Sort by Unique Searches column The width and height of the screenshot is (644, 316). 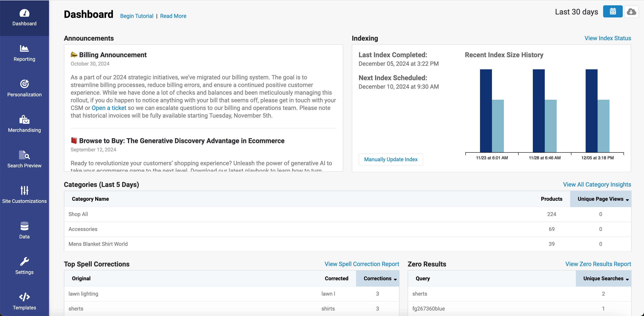click(x=603, y=279)
